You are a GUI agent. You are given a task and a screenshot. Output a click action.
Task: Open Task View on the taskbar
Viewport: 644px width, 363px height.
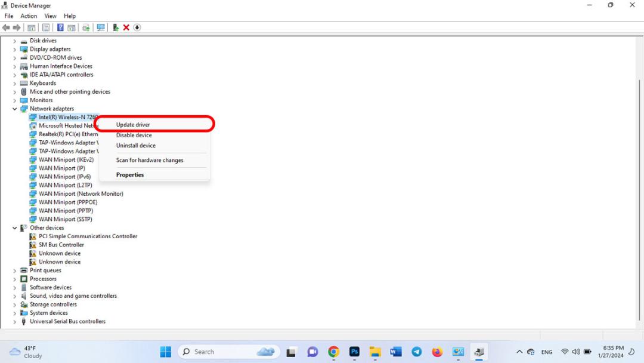[291, 352]
